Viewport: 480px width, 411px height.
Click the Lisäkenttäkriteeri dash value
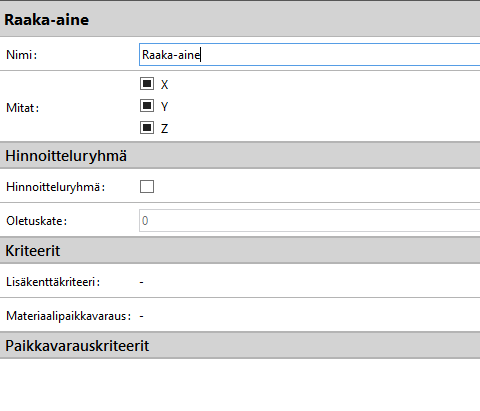tap(142, 282)
